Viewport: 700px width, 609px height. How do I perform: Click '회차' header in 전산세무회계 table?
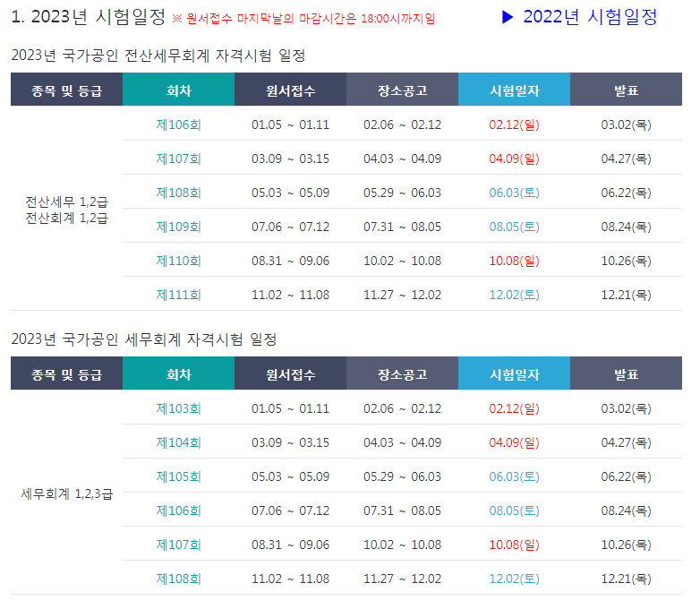click(178, 90)
